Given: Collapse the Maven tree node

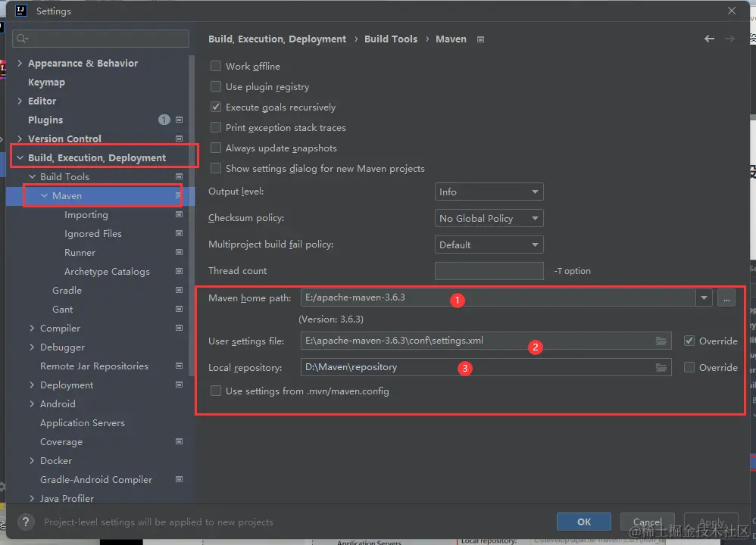Looking at the screenshot, I should [45, 195].
